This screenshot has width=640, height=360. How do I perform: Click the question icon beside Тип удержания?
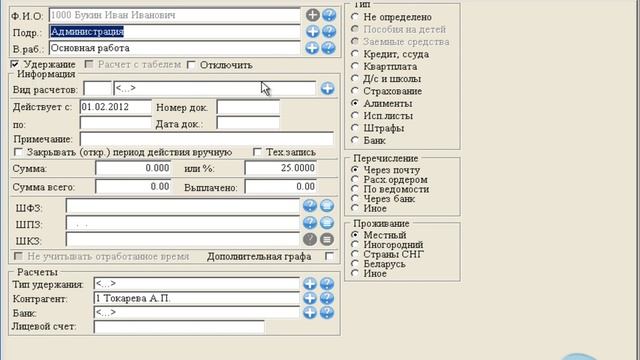[327, 284]
